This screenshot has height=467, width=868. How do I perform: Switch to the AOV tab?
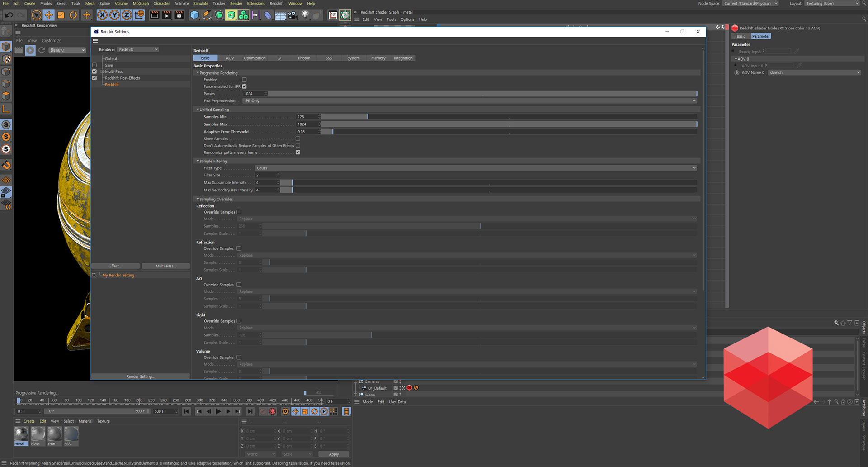point(230,58)
